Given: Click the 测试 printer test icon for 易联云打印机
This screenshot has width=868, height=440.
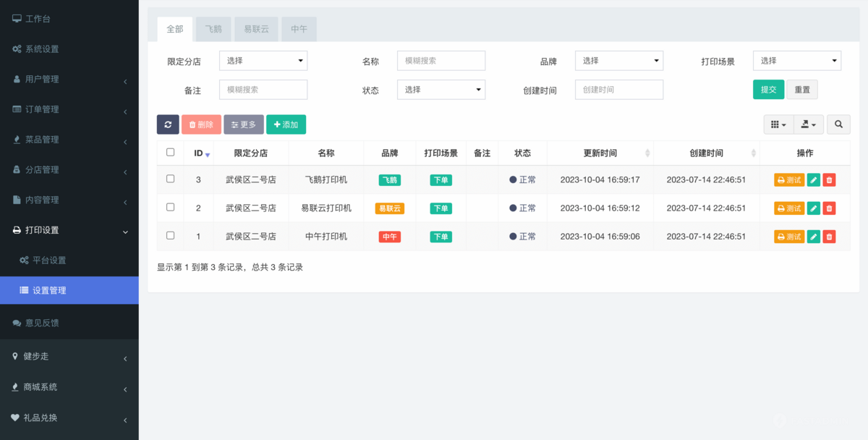Looking at the screenshot, I should tap(788, 208).
